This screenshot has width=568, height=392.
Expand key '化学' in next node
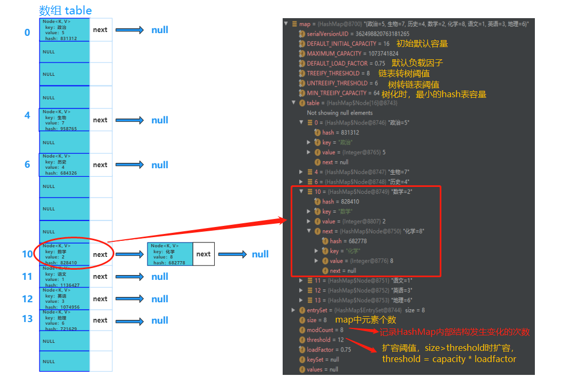click(x=317, y=250)
